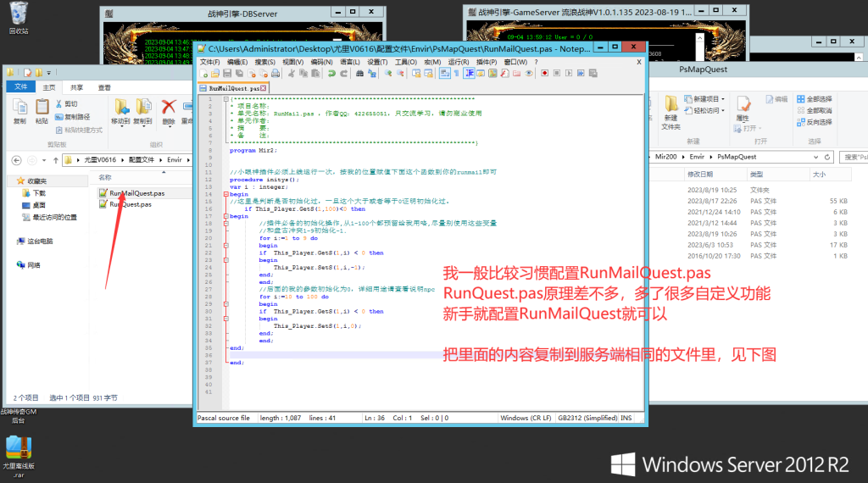This screenshot has width=868, height=483.
Task: Open the 搜索(S) menu in Notepad++
Action: point(265,62)
